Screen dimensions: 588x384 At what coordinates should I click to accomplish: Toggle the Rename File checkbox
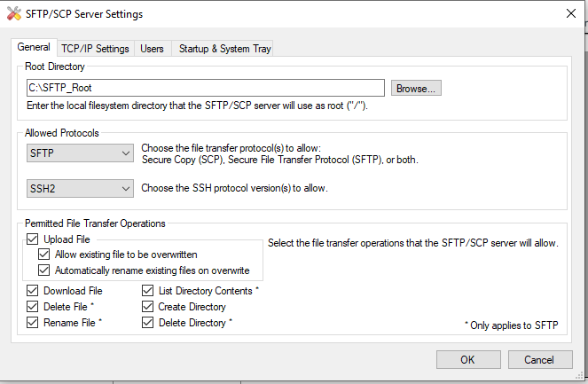click(34, 323)
